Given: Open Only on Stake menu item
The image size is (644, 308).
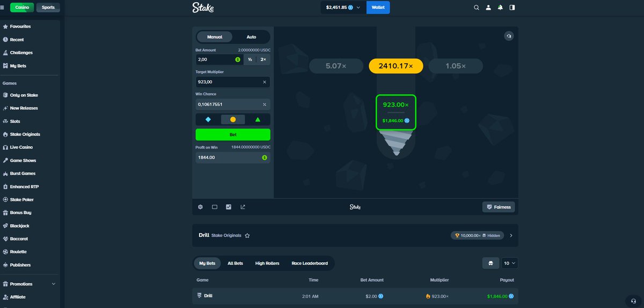Looking at the screenshot, I should point(24,95).
